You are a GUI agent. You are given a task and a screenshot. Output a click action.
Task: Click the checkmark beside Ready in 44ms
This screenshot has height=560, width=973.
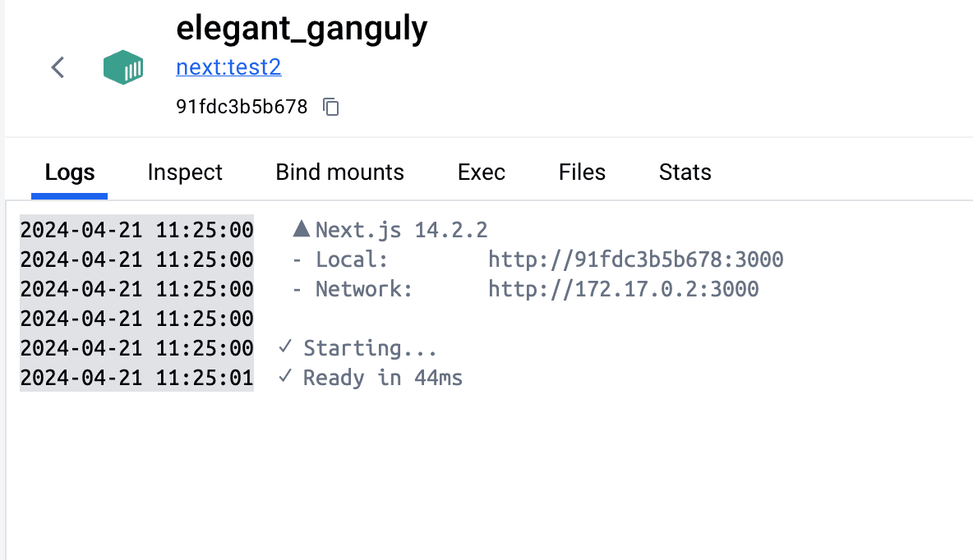[285, 377]
